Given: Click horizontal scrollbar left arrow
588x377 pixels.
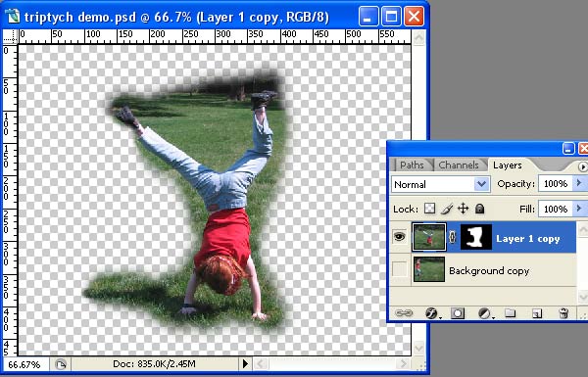Looking at the screenshot, I should click(262, 364).
